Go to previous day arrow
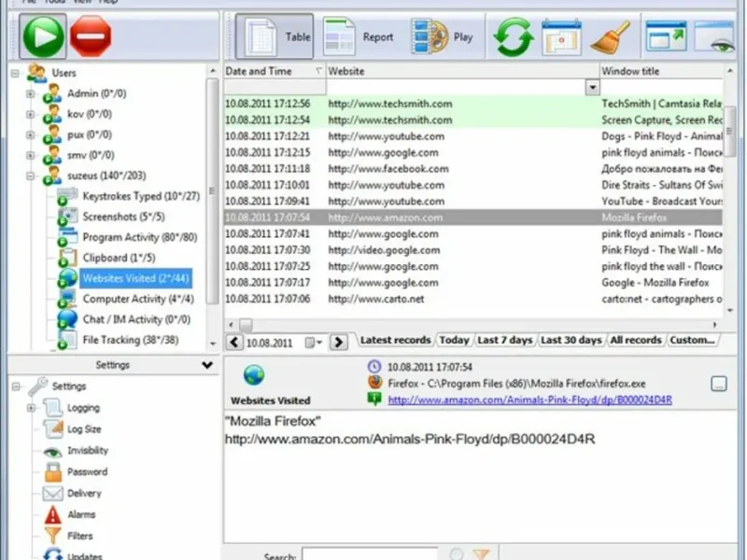The height and width of the screenshot is (560, 747). 234,342
